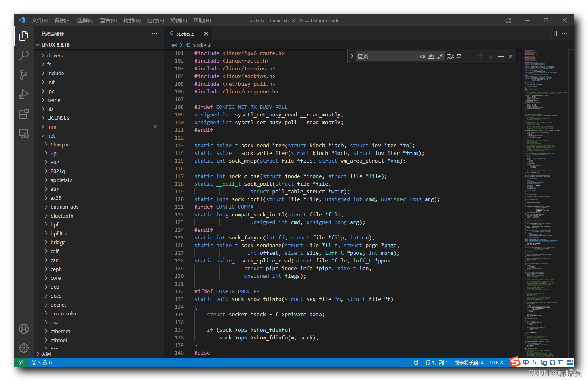Click the Sogou input method S icon
The image size is (588, 381).
coord(515,362)
